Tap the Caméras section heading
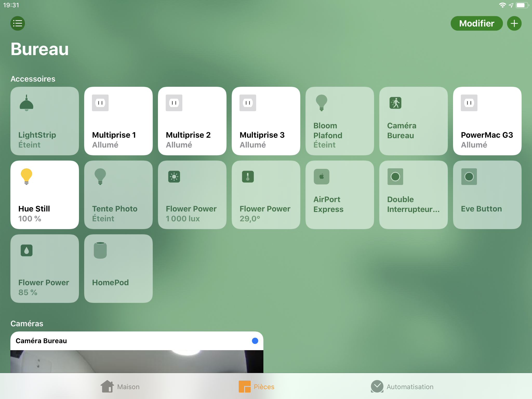This screenshot has height=399, width=532. [27, 323]
